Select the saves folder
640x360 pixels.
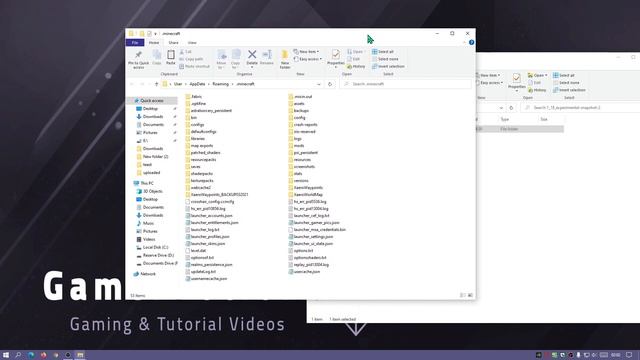point(195,167)
